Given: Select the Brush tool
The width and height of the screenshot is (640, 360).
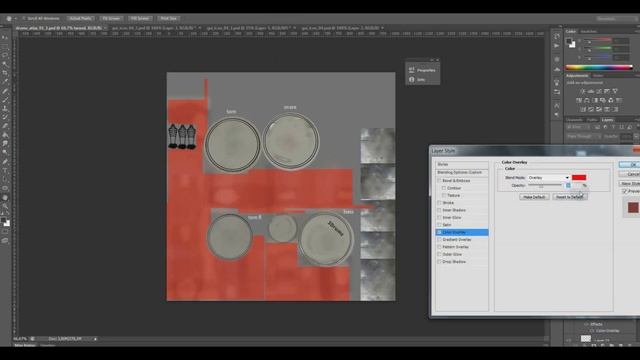Looking at the screenshot, I should (5, 100).
